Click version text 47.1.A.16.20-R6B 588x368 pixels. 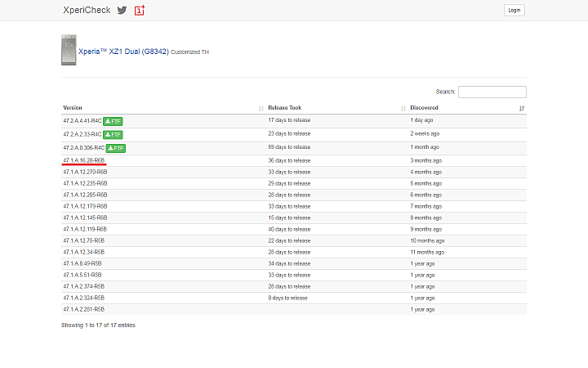(x=83, y=160)
